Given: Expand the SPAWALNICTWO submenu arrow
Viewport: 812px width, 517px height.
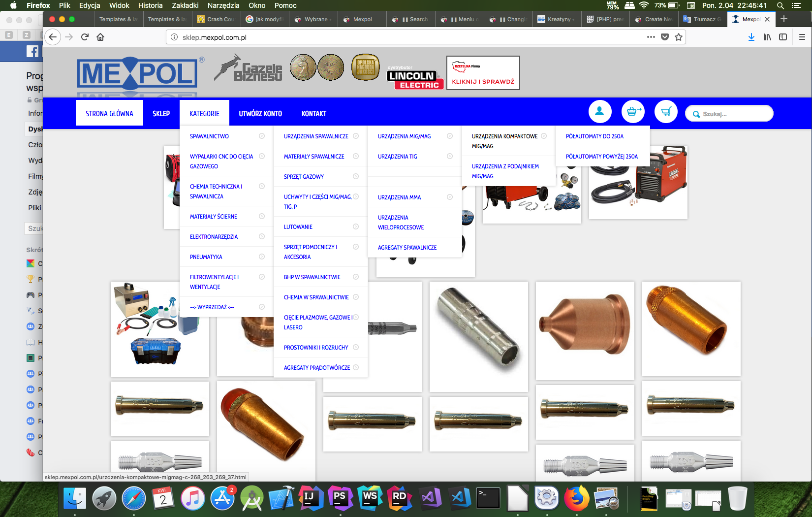Looking at the screenshot, I should (x=262, y=136).
